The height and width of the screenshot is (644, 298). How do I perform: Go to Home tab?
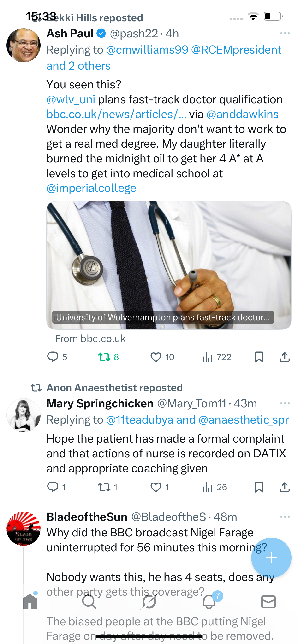pos(30,602)
